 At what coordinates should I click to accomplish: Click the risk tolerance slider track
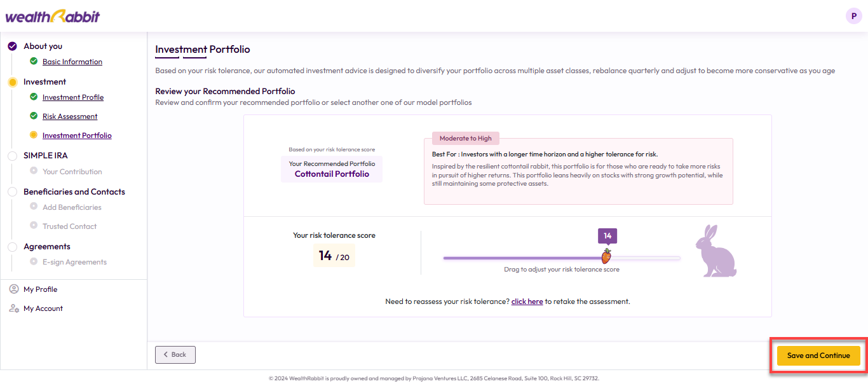tap(562, 258)
